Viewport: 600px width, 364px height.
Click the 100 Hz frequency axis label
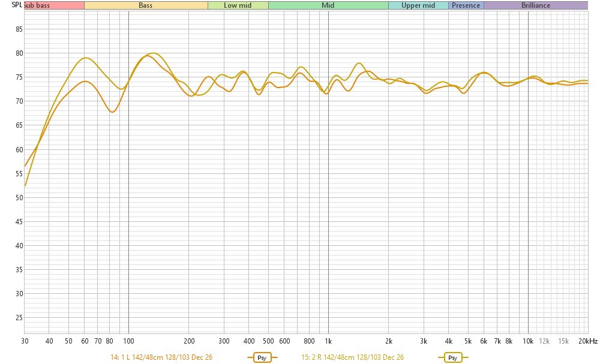tap(128, 341)
